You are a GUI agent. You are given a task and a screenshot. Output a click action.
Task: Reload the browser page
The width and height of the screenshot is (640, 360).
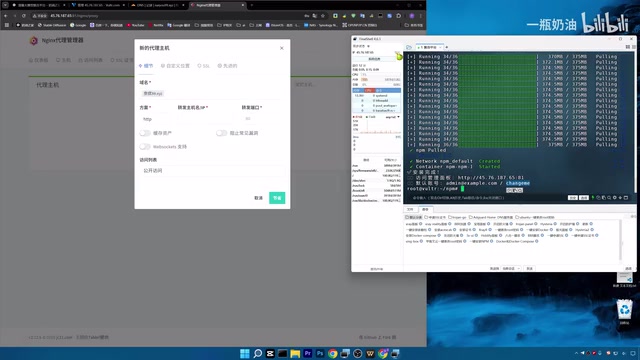coord(24,16)
